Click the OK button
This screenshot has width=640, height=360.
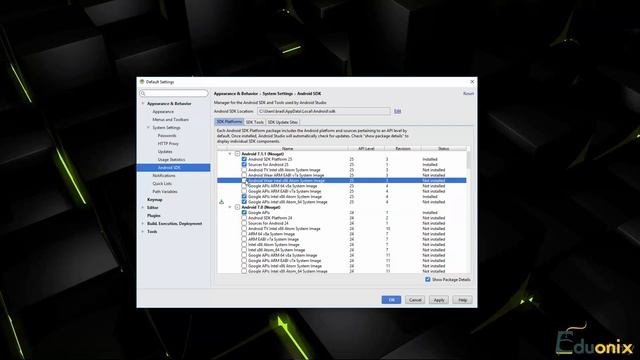click(x=391, y=300)
